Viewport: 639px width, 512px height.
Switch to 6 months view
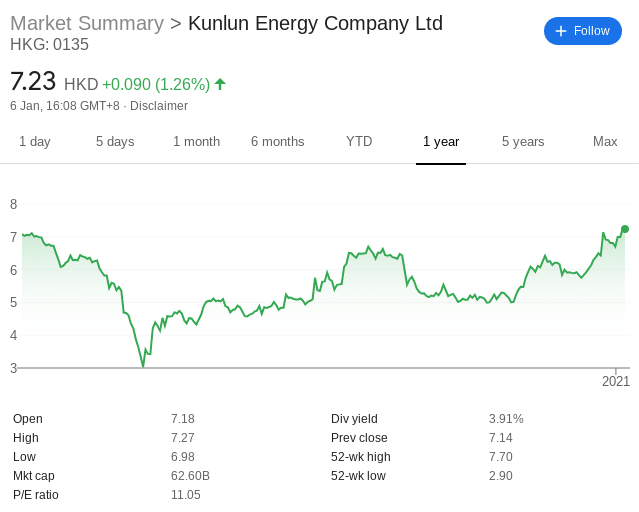click(x=278, y=141)
